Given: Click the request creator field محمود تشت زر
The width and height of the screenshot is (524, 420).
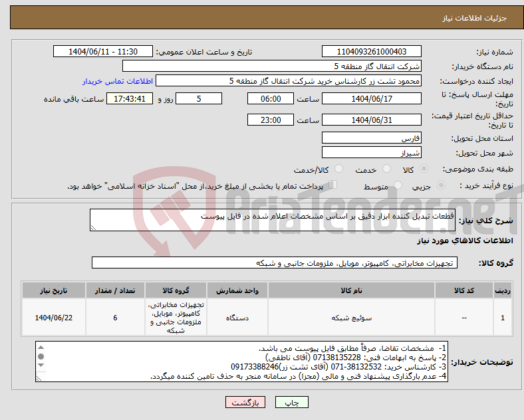Looking at the screenshot, I should click(x=289, y=81).
